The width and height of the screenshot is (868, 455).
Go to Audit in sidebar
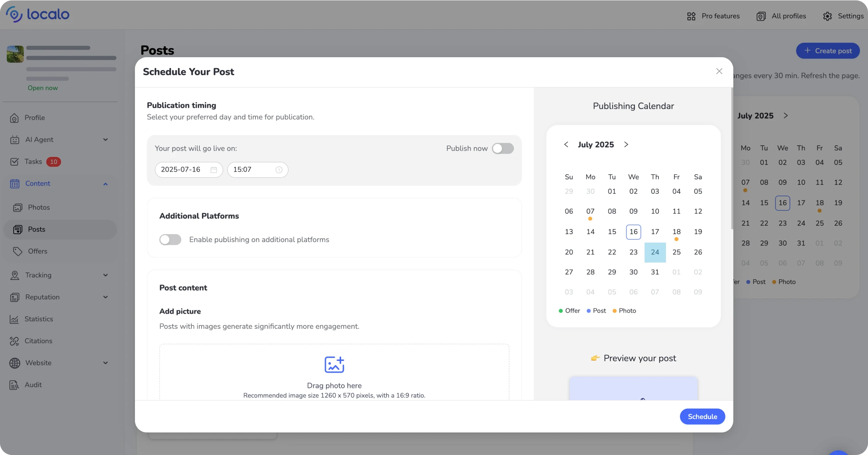[x=33, y=385]
